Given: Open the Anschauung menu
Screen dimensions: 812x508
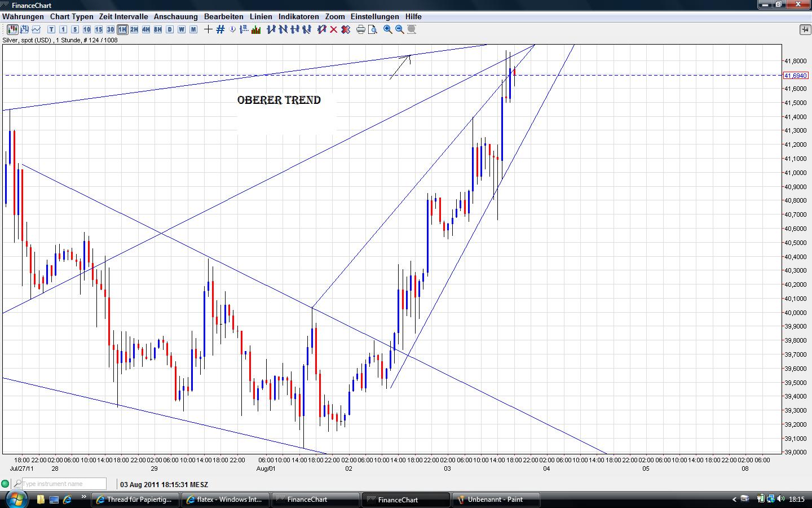Looking at the screenshot, I should 176,17.
